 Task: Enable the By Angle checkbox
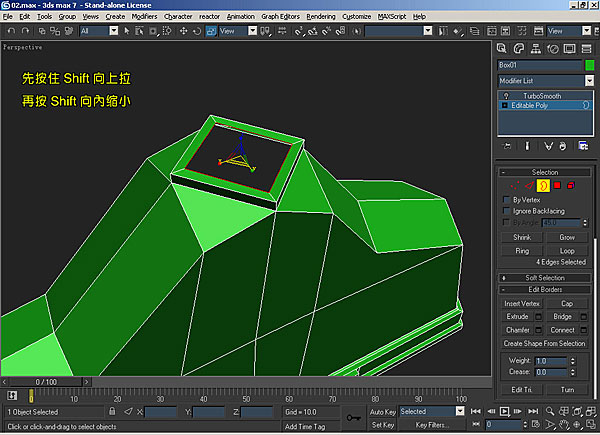click(x=507, y=222)
